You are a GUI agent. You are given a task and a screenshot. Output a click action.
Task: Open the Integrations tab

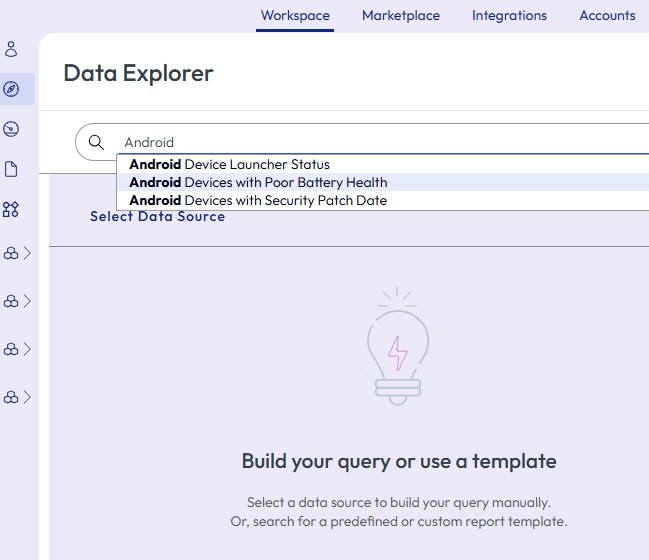click(509, 16)
